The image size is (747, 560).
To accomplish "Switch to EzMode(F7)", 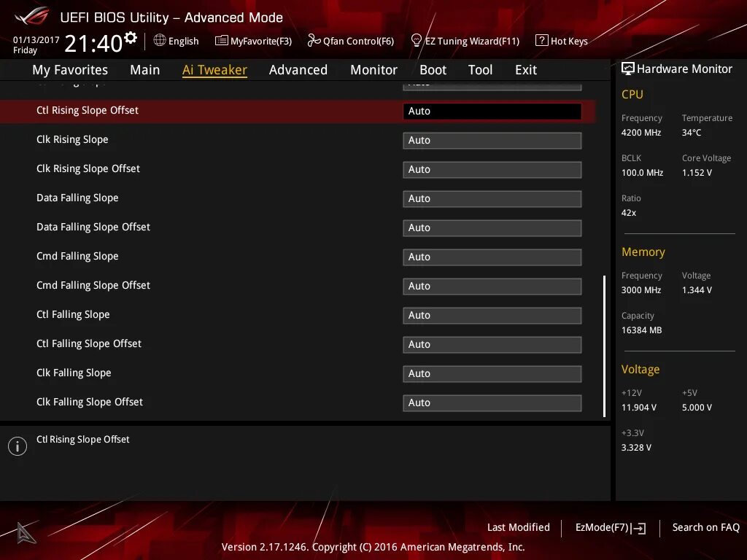I will [611, 528].
